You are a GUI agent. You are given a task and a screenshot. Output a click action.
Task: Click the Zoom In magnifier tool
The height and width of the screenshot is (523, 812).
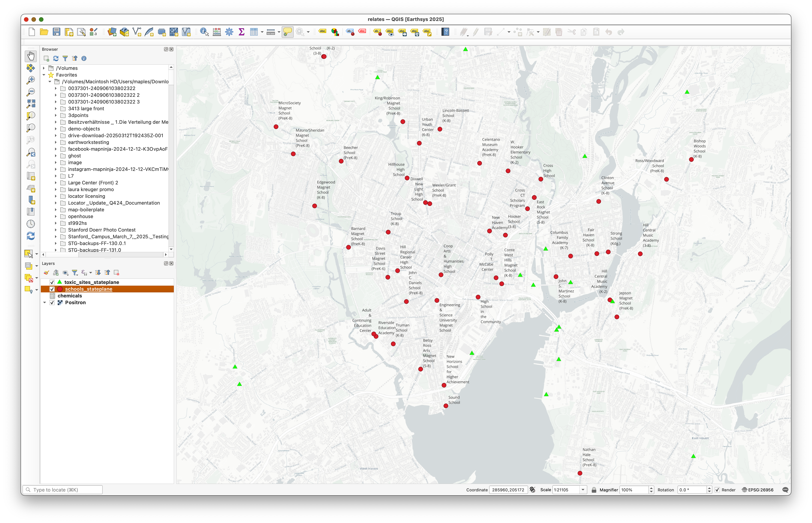point(31,80)
